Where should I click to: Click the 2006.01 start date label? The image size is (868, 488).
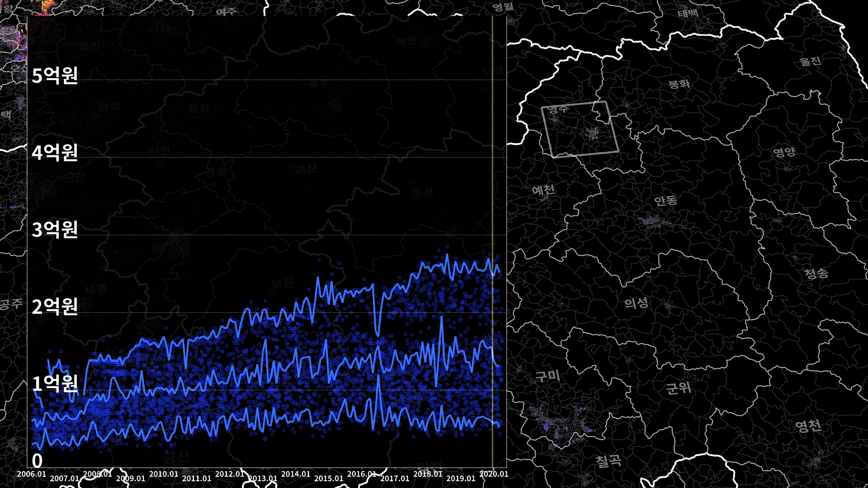(x=32, y=474)
